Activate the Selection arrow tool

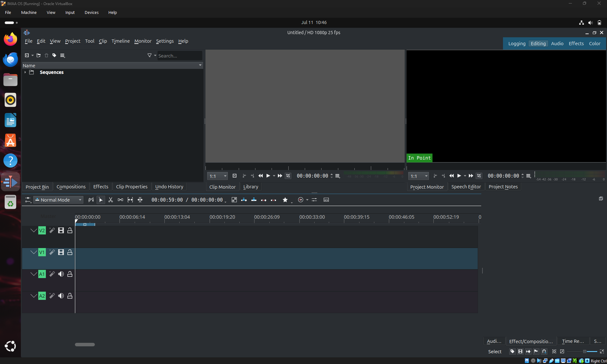click(x=101, y=200)
